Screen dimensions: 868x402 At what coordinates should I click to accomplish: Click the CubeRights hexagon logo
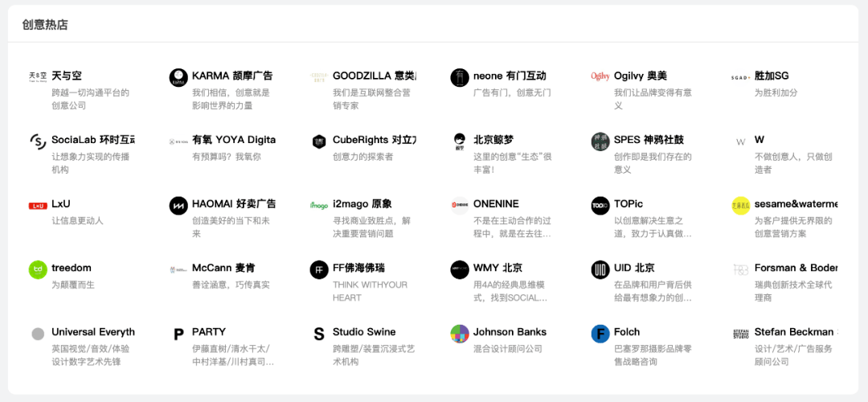[319, 142]
